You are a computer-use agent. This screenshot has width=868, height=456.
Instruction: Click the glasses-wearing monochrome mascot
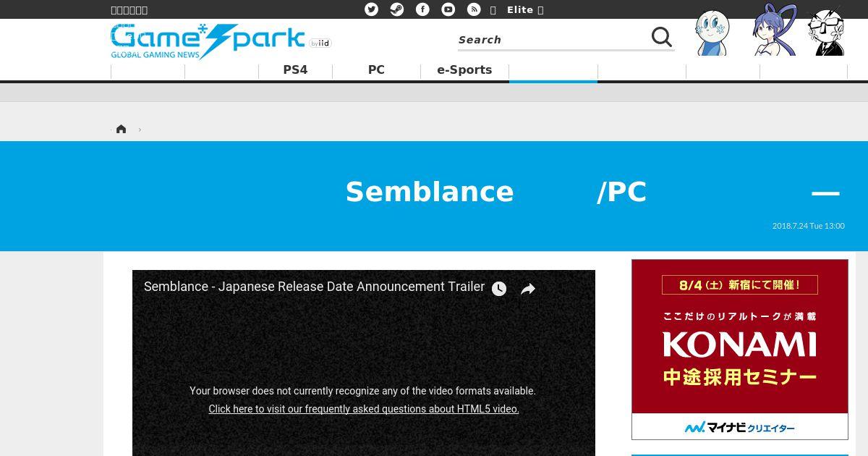click(826, 32)
